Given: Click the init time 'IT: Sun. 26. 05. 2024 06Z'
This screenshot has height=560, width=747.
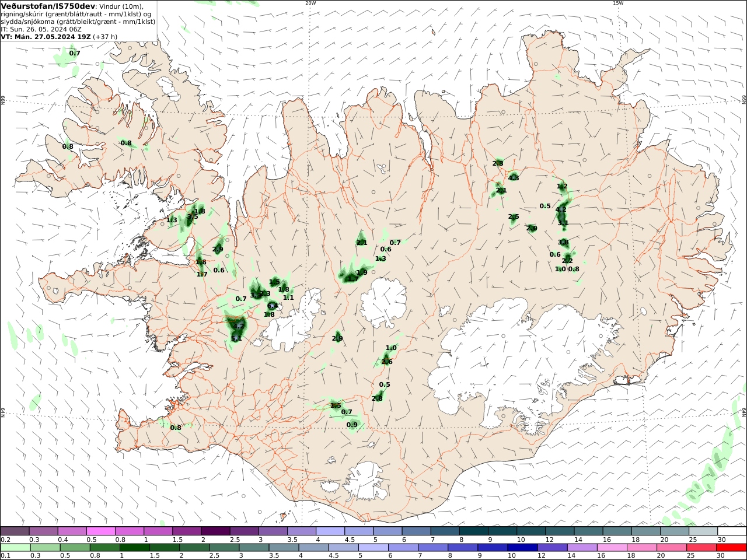Looking at the screenshot, I should (x=42, y=29).
